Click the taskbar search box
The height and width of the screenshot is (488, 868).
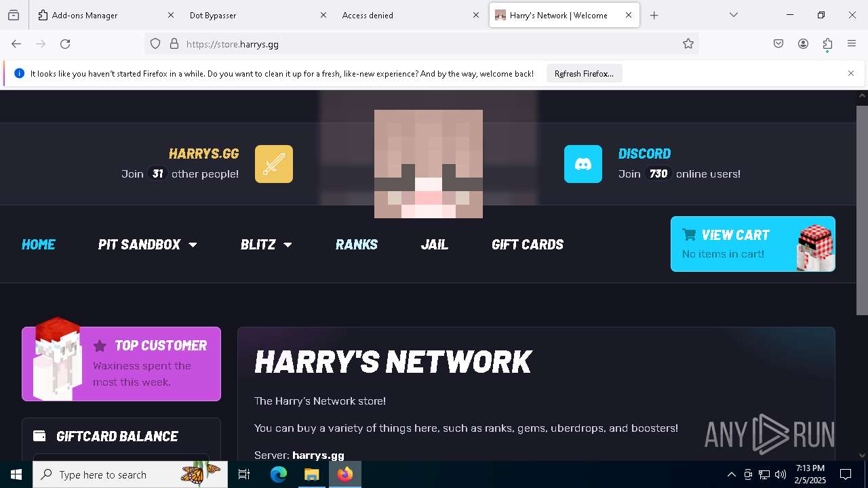coord(130,474)
